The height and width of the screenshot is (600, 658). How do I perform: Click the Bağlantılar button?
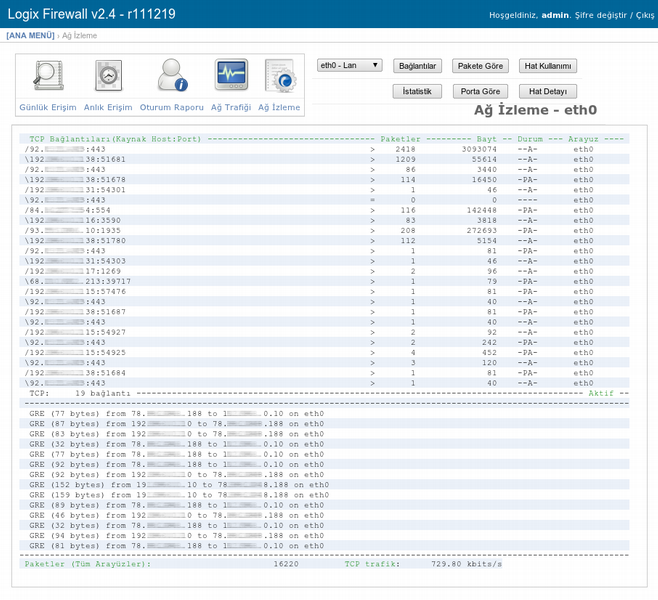pyautogui.click(x=417, y=66)
